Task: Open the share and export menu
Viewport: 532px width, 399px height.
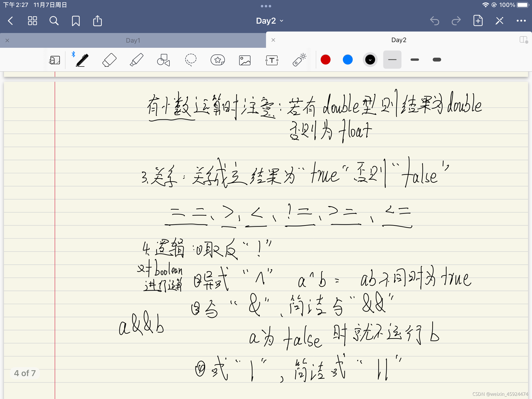Action: (97, 21)
